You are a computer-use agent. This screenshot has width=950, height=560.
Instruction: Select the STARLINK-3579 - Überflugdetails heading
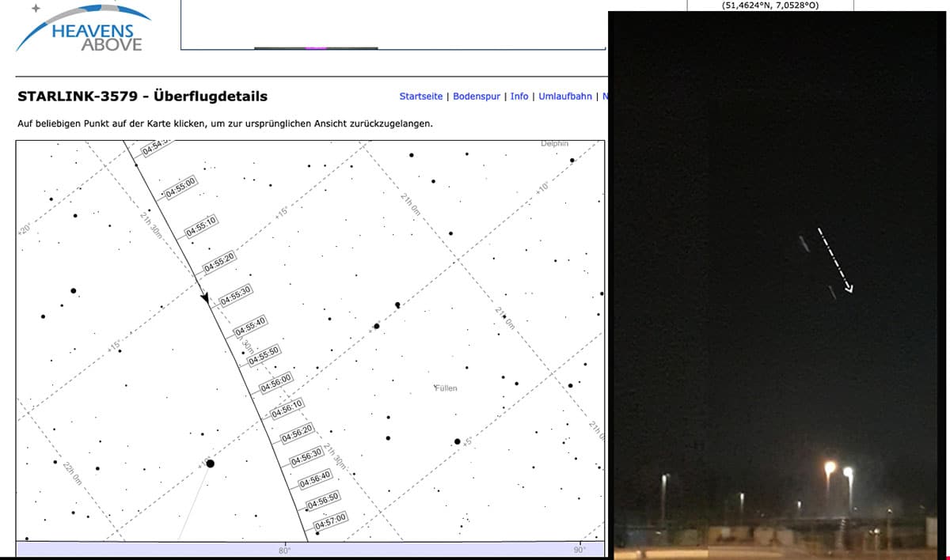[x=142, y=96]
